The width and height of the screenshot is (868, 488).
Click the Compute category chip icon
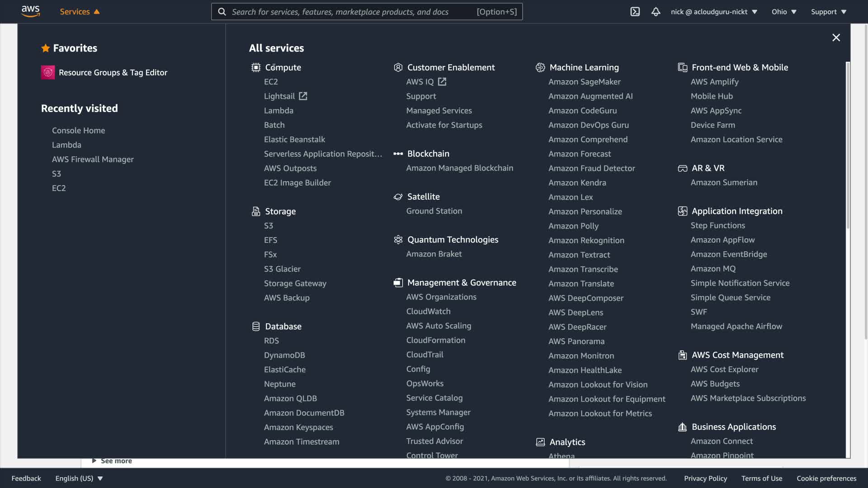click(256, 67)
